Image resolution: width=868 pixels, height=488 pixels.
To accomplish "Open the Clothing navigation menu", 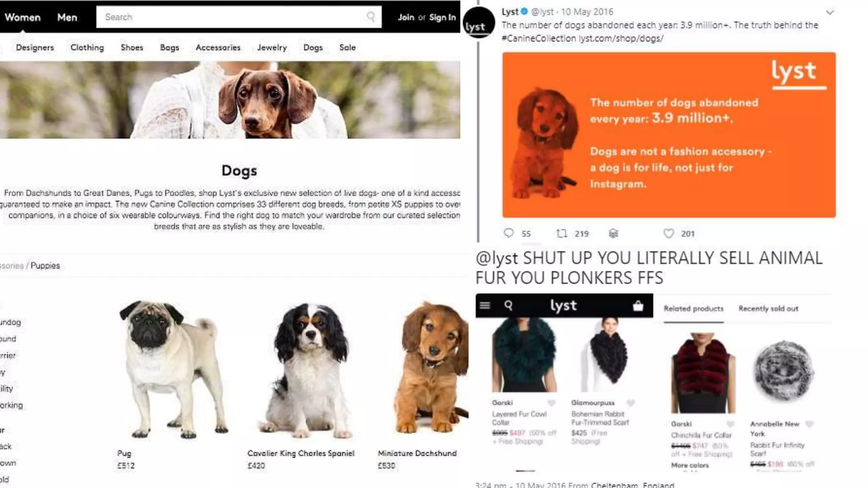I will point(87,47).
